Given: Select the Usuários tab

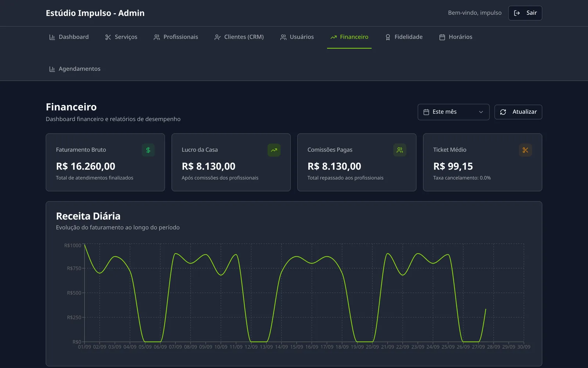Looking at the screenshot, I should pyautogui.click(x=297, y=37).
